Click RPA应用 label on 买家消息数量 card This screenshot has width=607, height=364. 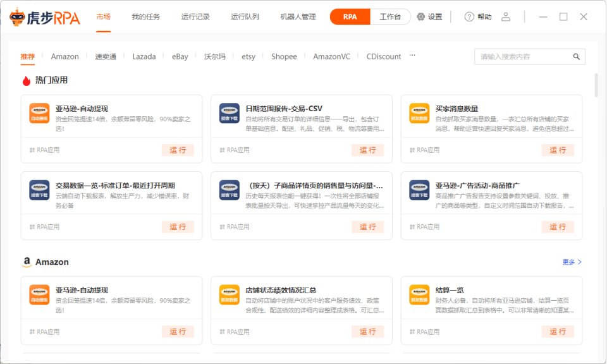[424, 150]
